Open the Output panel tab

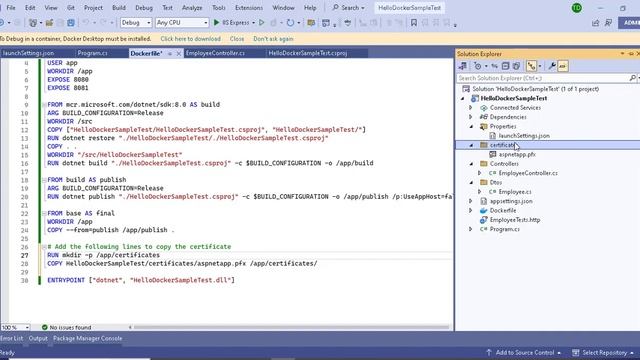pyautogui.click(x=38, y=338)
